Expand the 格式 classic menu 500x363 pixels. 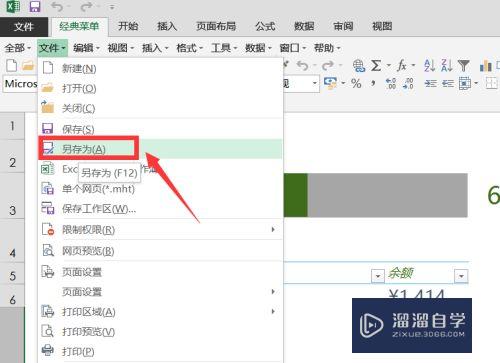point(189,48)
